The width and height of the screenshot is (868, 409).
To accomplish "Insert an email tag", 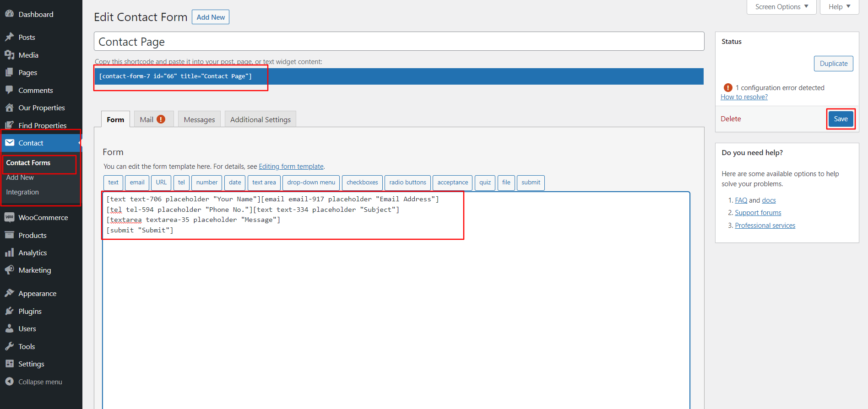I will click(x=137, y=183).
